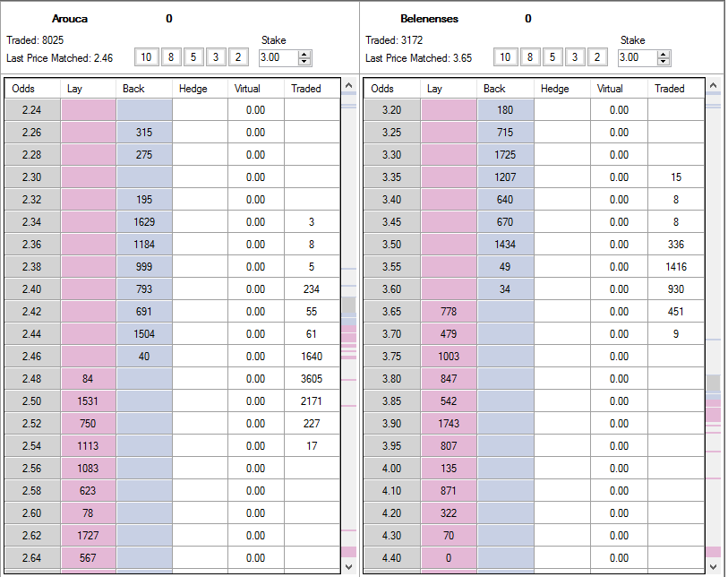728x577 pixels.
Task: Click Belenenses back cell at odds 3.60
Action: coord(505,289)
